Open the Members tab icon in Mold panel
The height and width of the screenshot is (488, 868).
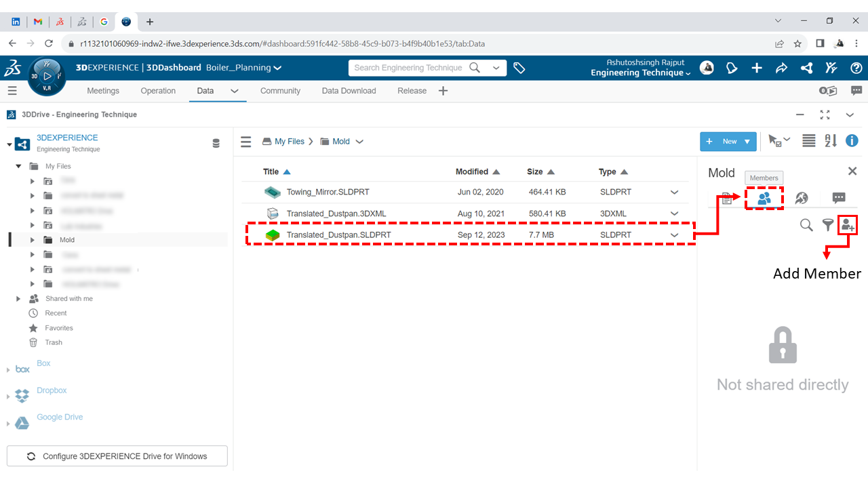click(x=764, y=198)
